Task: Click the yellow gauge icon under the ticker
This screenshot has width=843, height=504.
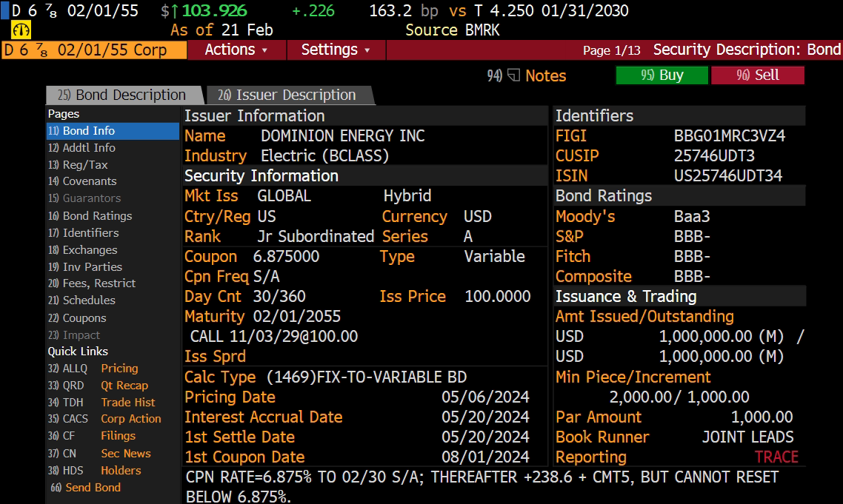Action: click(x=21, y=30)
